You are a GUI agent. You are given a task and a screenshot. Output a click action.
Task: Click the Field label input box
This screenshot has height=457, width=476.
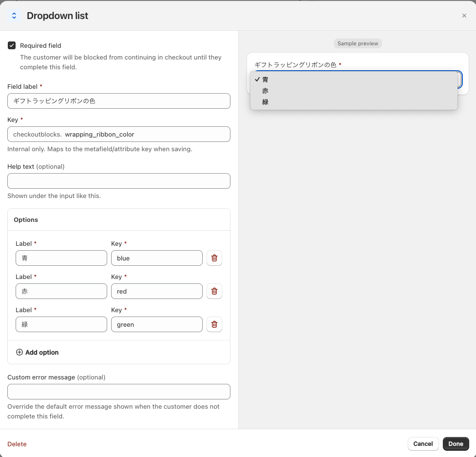pyautogui.click(x=119, y=101)
